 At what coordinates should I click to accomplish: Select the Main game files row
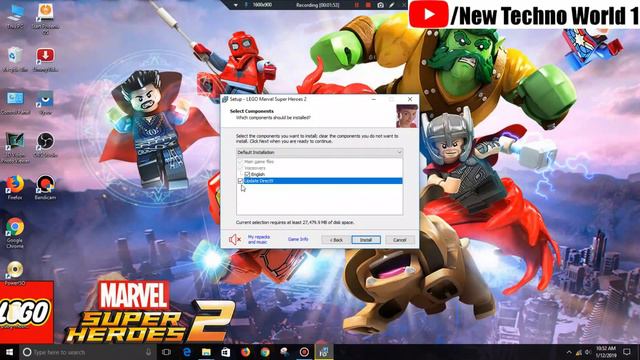tap(259, 162)
